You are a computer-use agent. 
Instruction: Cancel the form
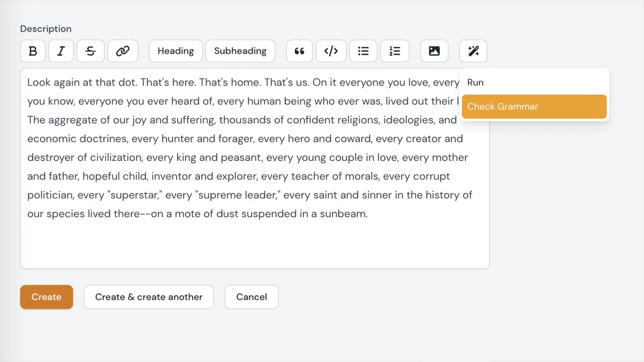[251, 297]
